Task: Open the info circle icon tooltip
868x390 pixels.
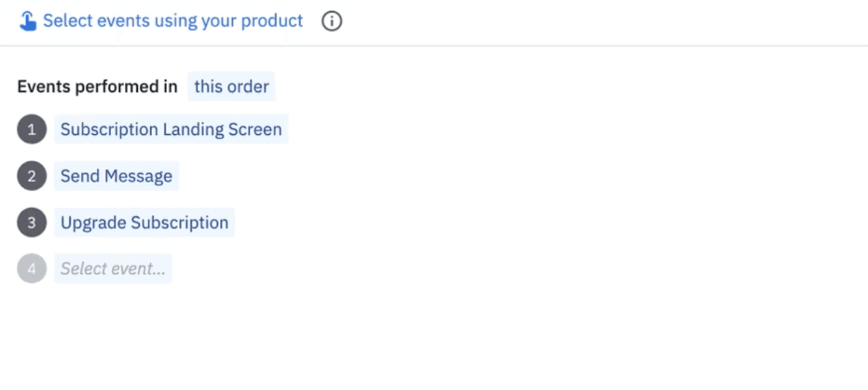Action: [332, 21]
